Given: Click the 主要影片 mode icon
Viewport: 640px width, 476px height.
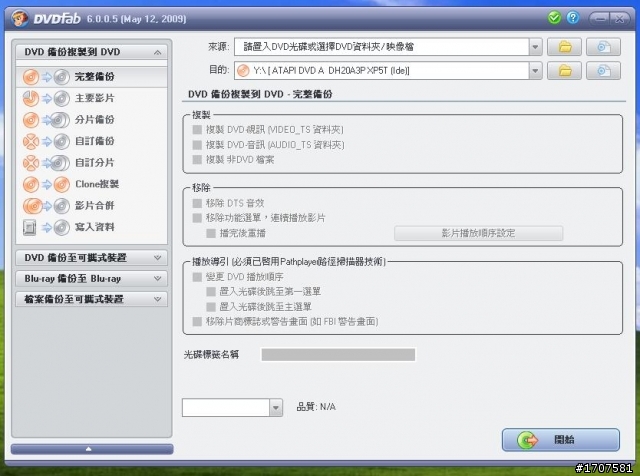Looking at the screenshot, I should point(46,98).
